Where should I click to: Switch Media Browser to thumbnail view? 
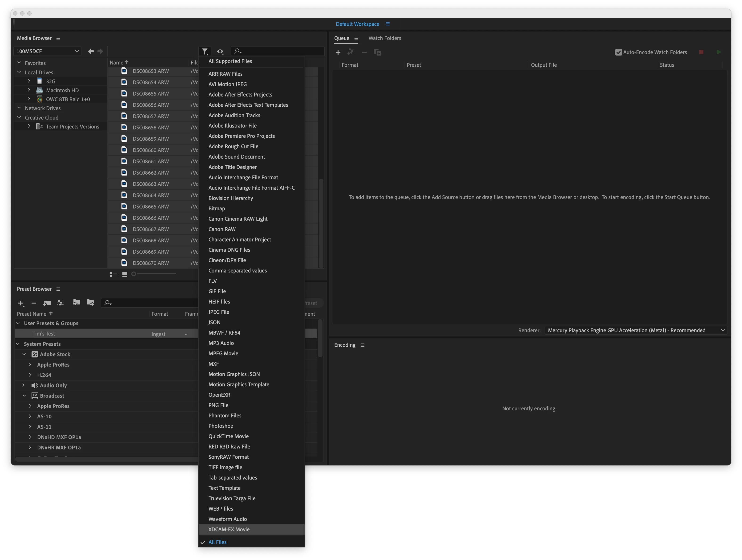click(x=125, y=274)
